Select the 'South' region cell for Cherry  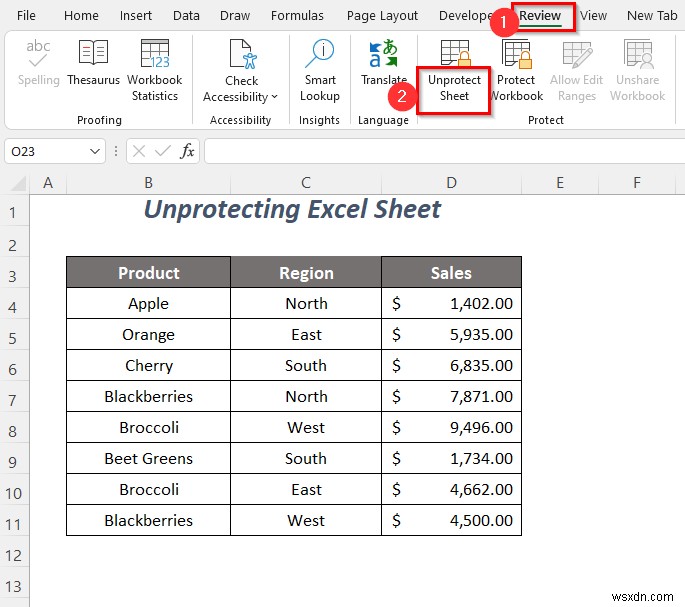pos(306,365)
